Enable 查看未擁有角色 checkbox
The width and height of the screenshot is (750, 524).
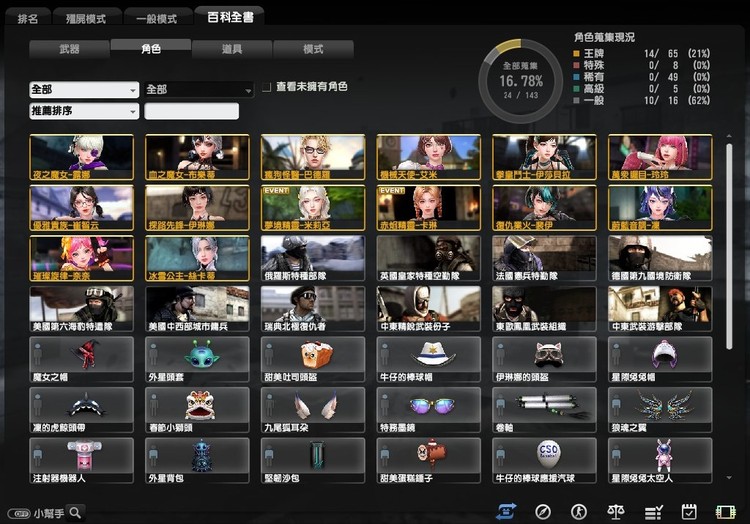click(266, 88)
